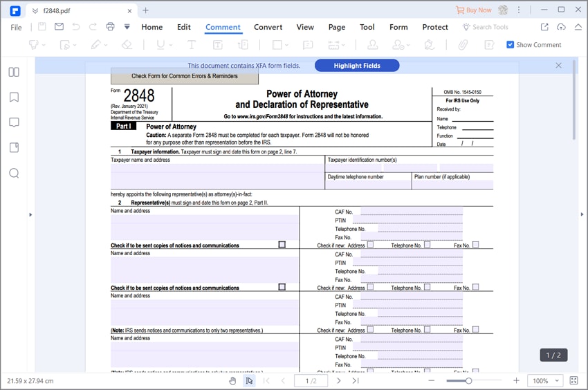Select the Sticky Note comment tool
The image size is (588, 390).
point(308,45)
